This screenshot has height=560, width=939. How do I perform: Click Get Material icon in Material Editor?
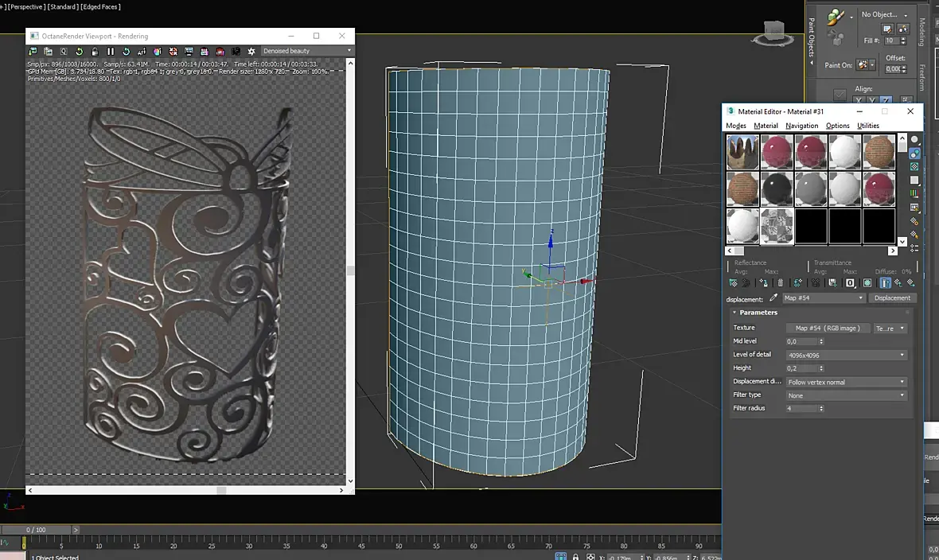point(734,282)
